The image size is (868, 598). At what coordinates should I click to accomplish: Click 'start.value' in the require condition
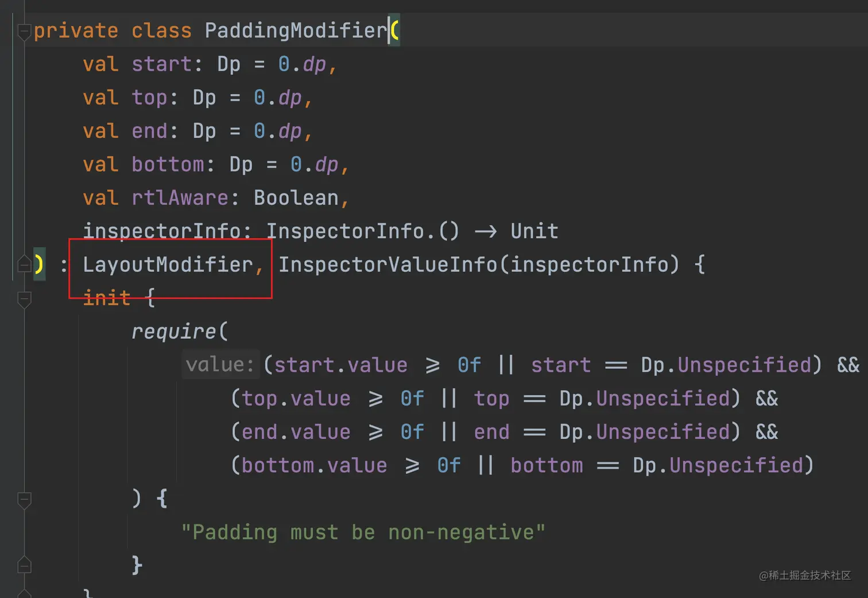tap(341, 365)
